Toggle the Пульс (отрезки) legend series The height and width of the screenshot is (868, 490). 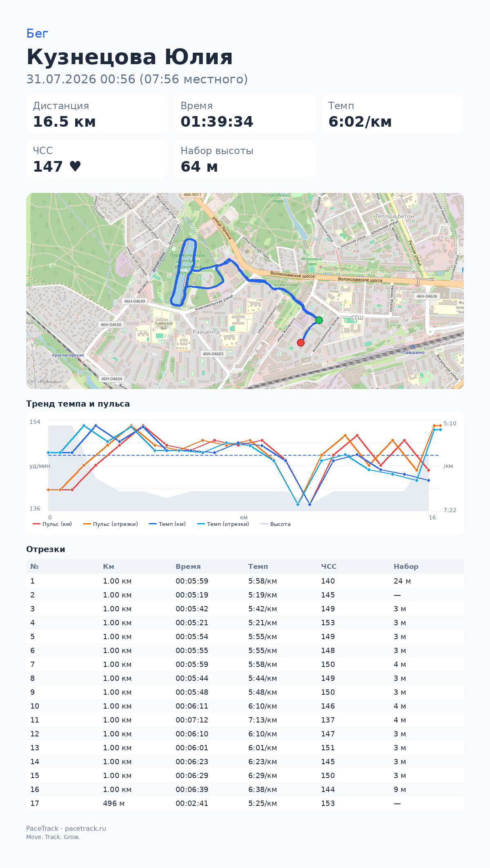[x=111, y=524]
